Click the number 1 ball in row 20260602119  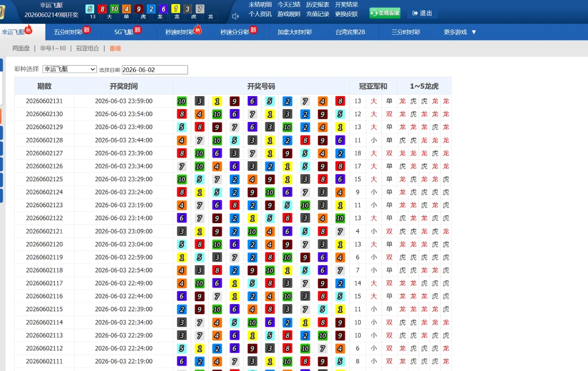[182, 257]
